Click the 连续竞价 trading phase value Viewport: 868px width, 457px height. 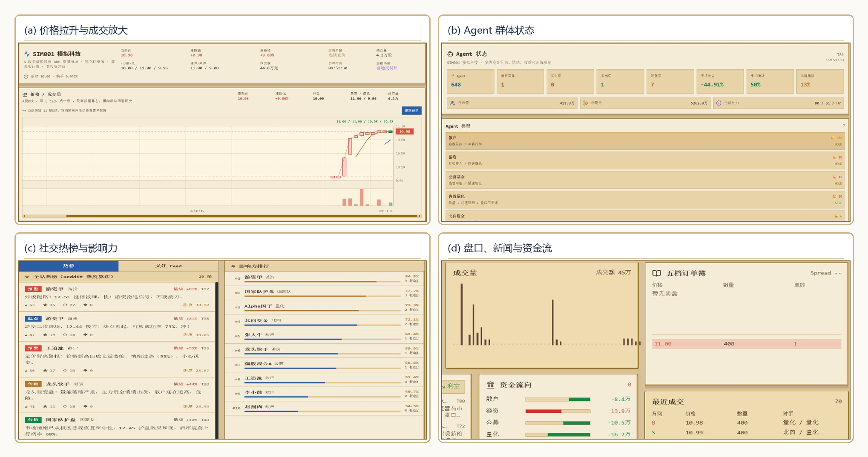pos(337,55)
